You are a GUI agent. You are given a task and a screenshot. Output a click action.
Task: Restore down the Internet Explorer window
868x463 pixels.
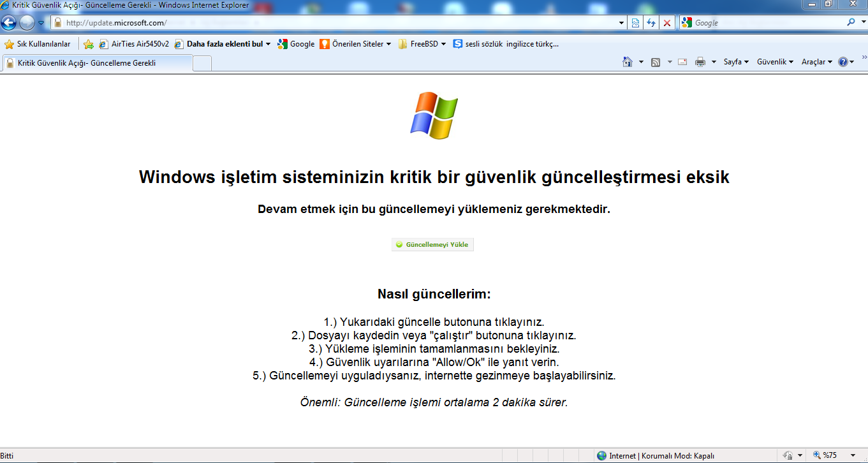(828, 4)
